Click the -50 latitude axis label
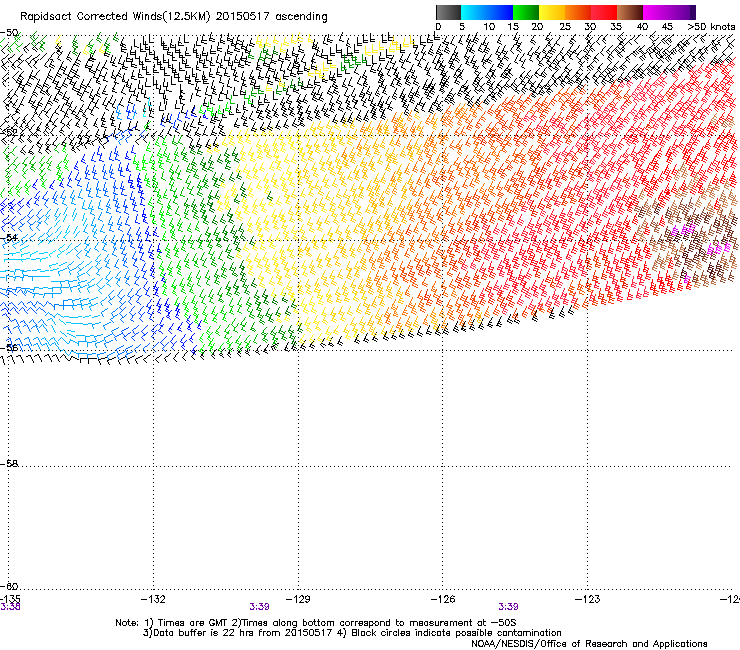Screen dimensions: 740x650 click(10, 33)
